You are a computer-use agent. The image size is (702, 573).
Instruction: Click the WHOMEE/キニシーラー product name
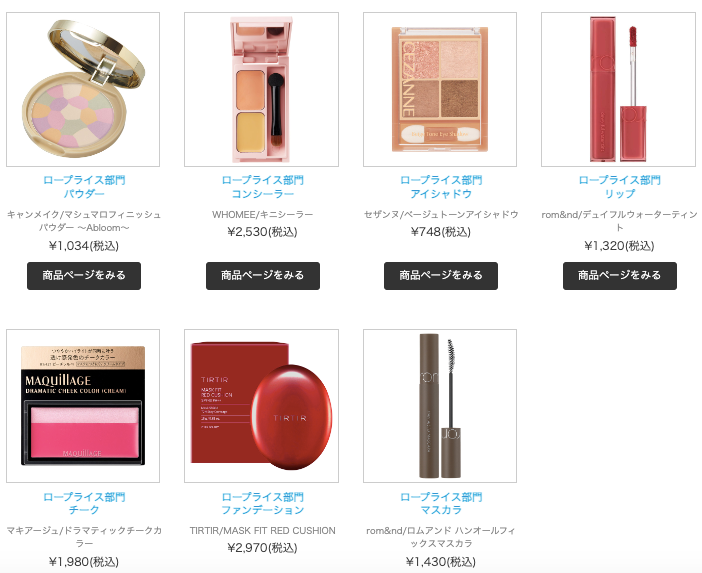(263, 214)
